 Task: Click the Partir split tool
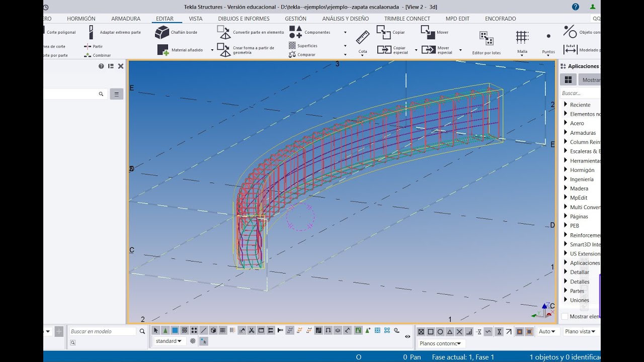[93, 46]
